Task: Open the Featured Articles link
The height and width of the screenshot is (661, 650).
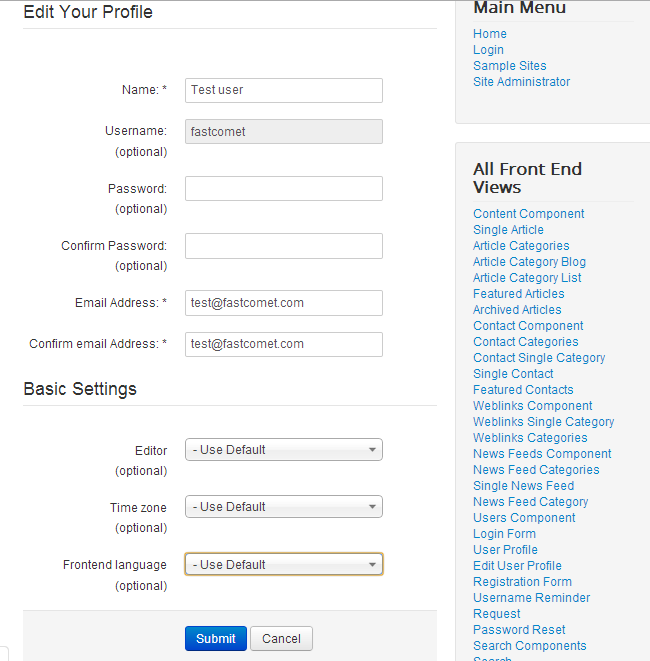Action: pyautogui.click(x=518, y=294)
